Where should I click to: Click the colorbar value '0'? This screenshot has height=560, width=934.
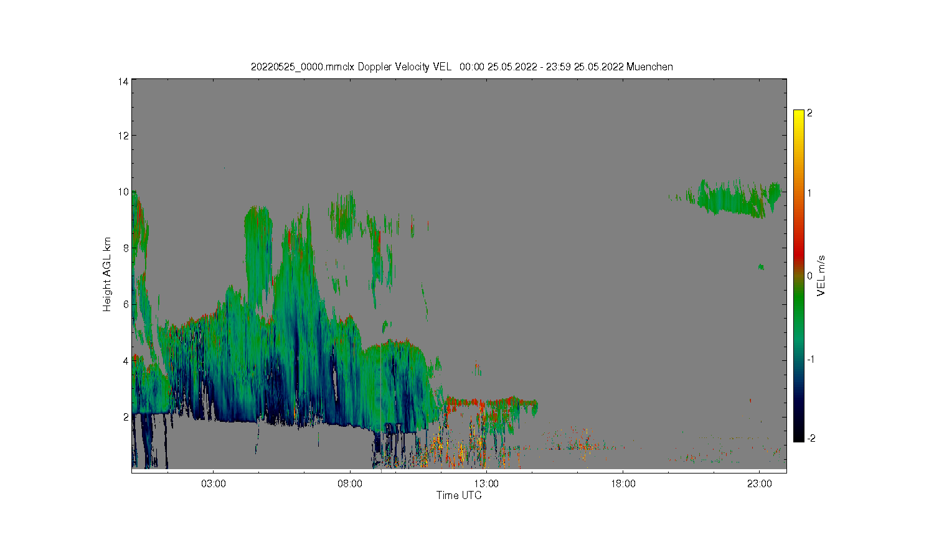[x=809, y=276]
